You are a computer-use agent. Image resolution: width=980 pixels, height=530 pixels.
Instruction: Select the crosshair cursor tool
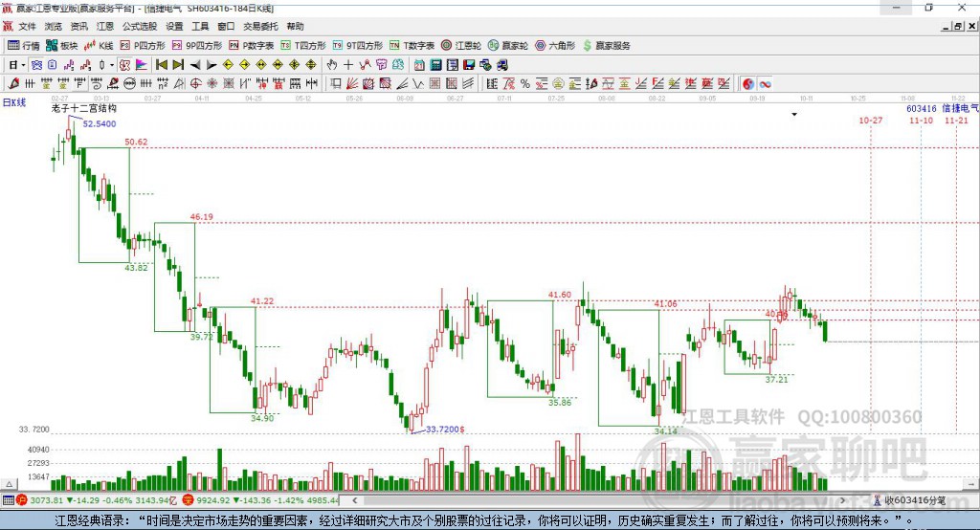348,65
